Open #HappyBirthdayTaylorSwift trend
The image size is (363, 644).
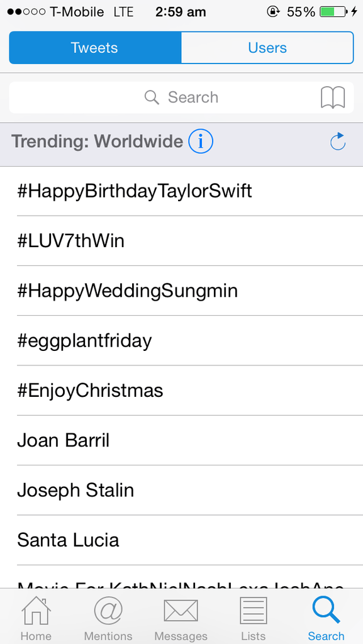pos(181,191)
